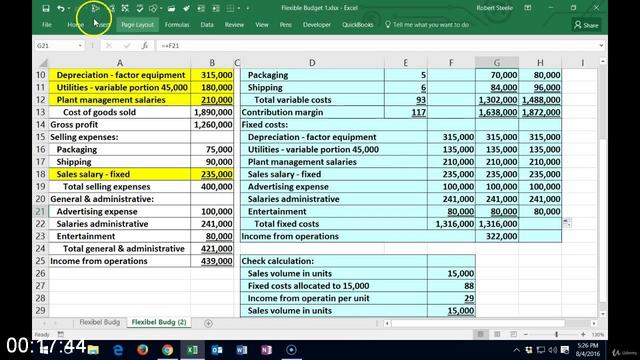Open the Name Box dropdown arrow

(x=80, y=46)
